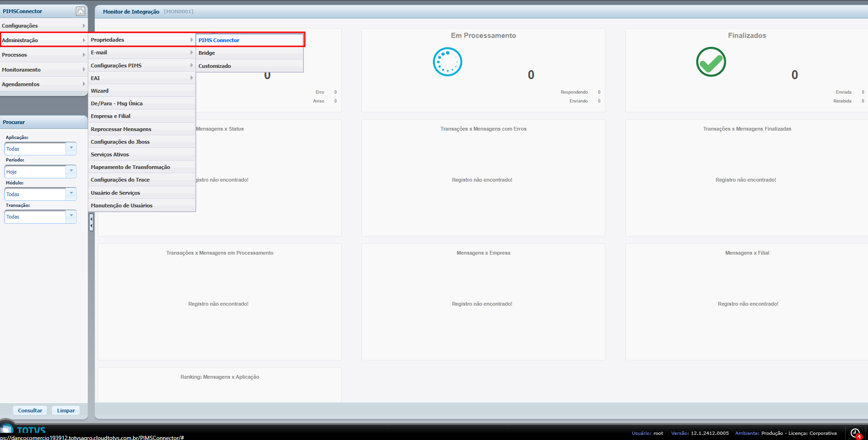Select Reprocessar Mensagens
The width and height of the screenshot is (868, 440).
tap(142, 129)
